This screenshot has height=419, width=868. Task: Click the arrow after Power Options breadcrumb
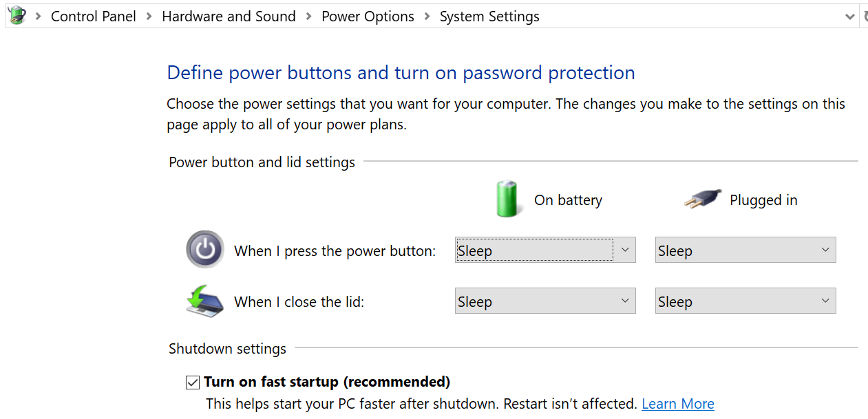tap(426, 16)
